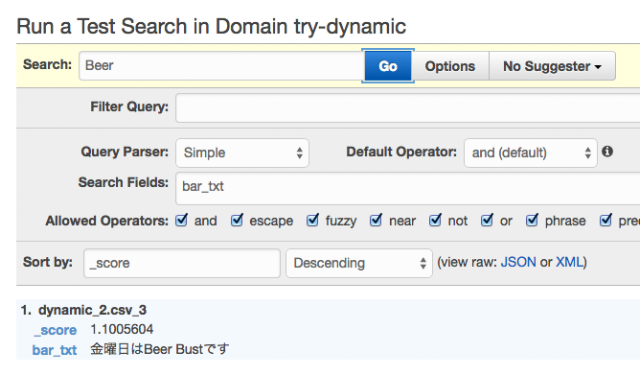Open the raw JSON view link

pyautogui.click(x=518, y=262)
